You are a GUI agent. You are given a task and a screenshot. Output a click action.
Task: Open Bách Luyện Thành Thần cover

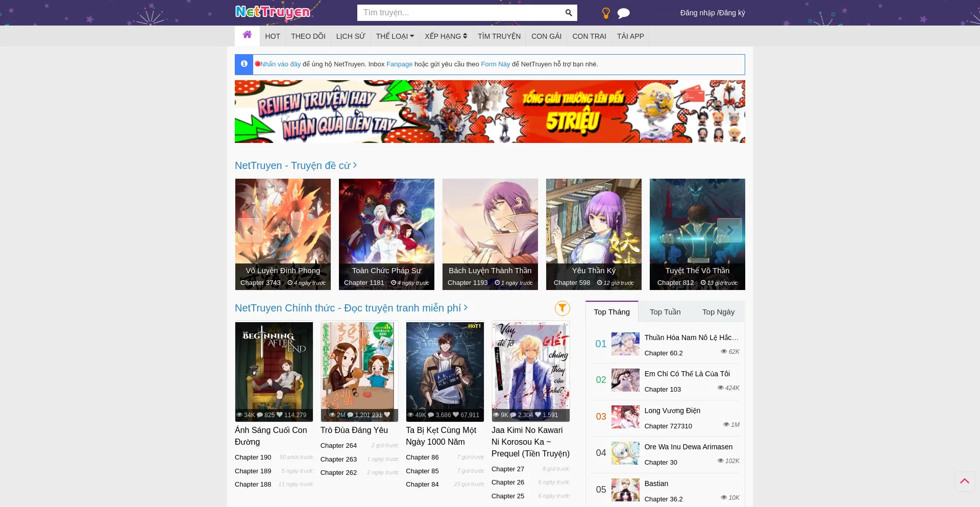point(490,234)
